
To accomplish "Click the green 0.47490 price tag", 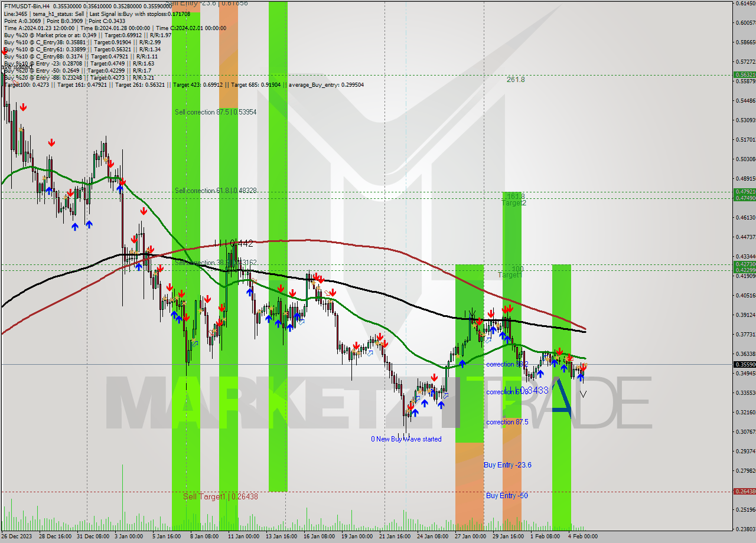I will coord(744,198).
